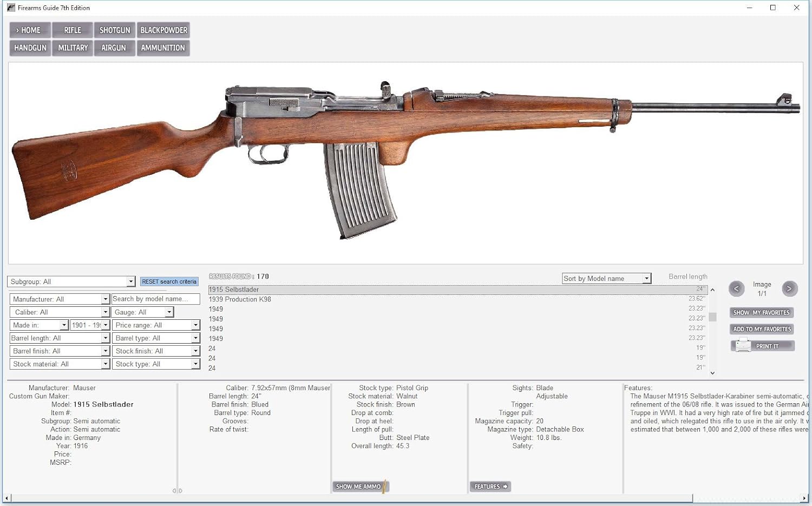Click the results list scroll up arrow
This screenshot has height=506, width=812.
click(712, 290)
